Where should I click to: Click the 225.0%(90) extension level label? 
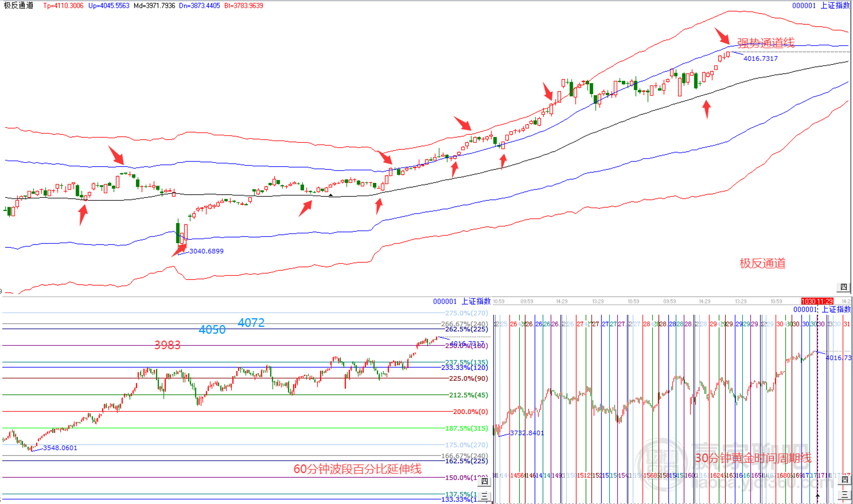(468, 378)
